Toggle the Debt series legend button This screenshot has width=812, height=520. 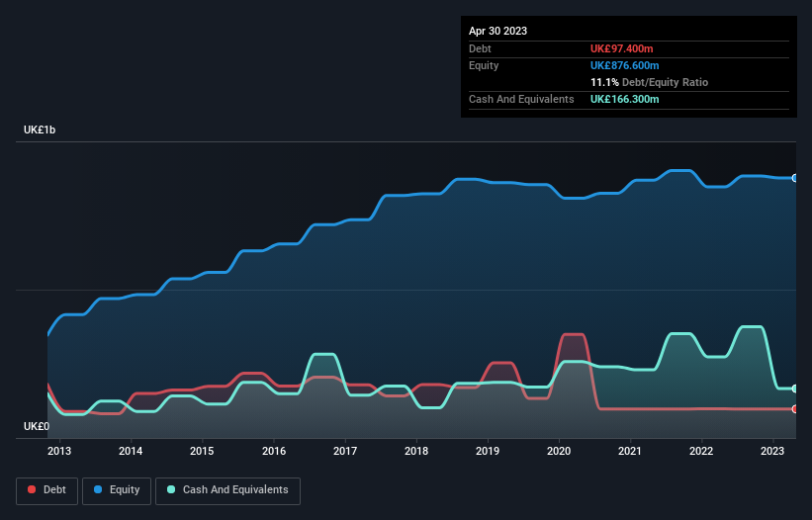47,490
